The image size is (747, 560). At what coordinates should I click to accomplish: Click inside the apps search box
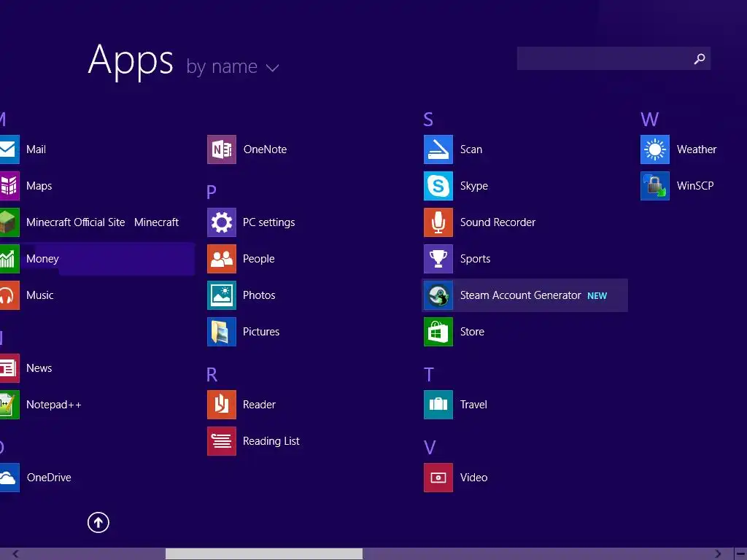(614, 58)
